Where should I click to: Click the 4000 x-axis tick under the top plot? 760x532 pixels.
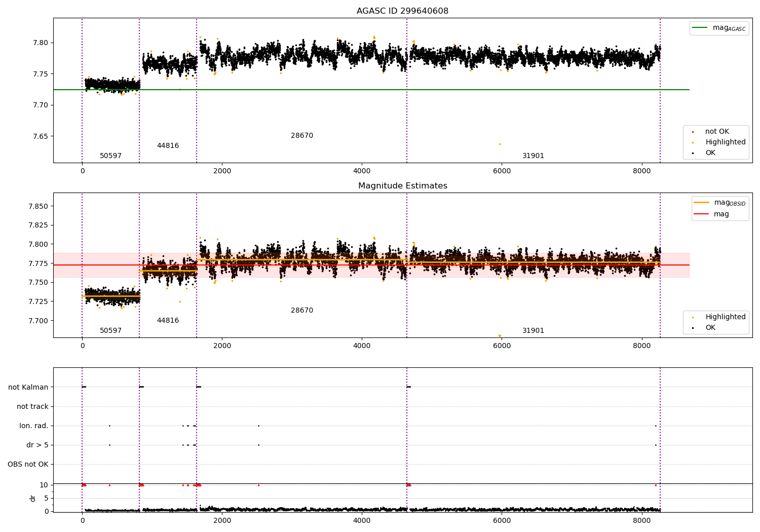362,171
